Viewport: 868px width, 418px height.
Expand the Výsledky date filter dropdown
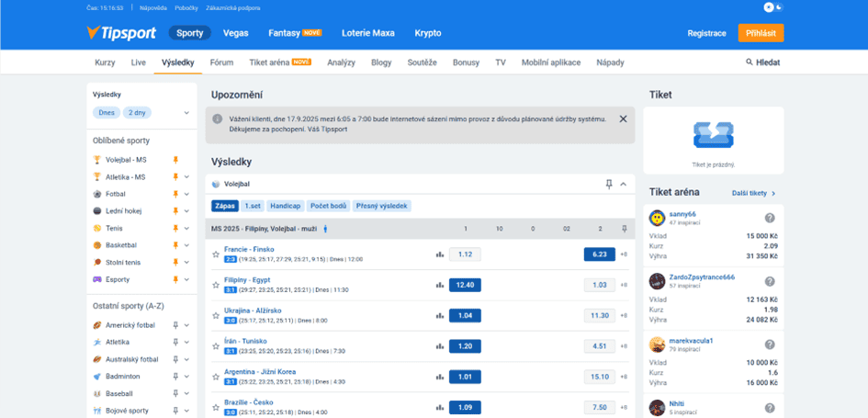[x=186, y=112]
